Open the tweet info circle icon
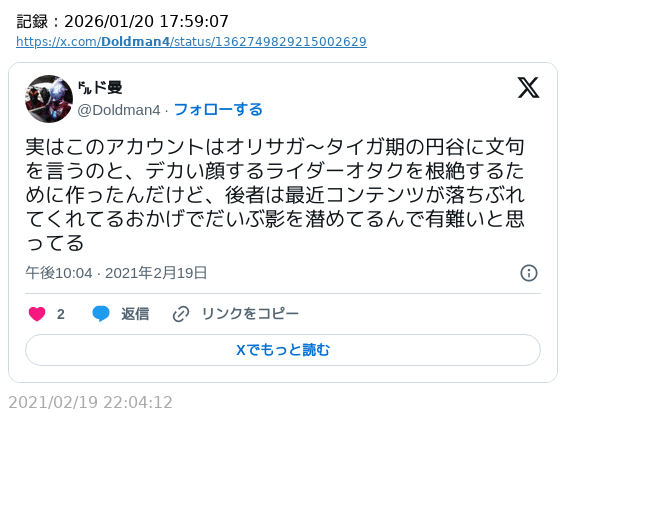This screenshot has height=517, width=660. click(529, 273)
